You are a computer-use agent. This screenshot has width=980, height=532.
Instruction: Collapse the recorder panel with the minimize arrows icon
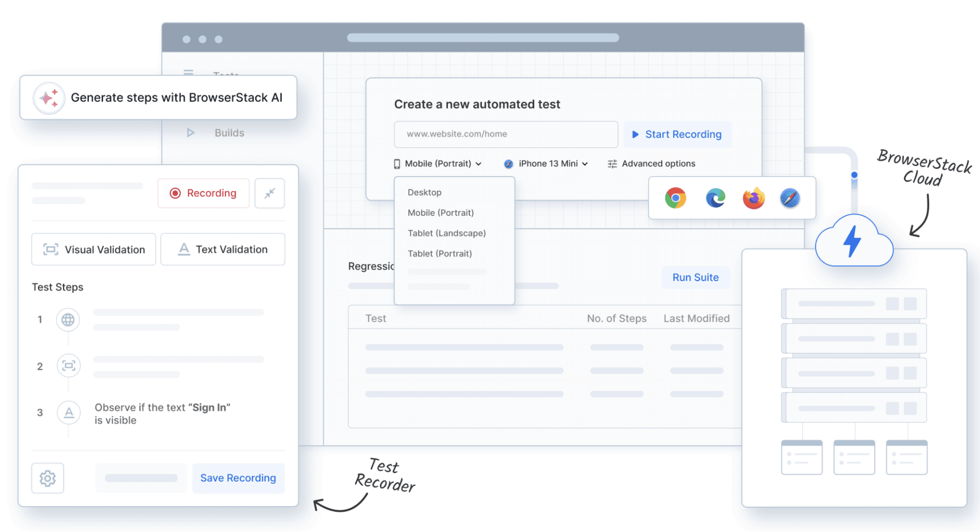(x=270, y=193)
